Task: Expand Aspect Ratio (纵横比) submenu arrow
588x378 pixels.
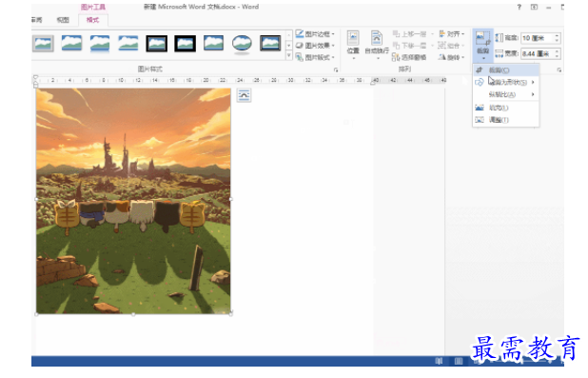Action: tap(533, 94)
